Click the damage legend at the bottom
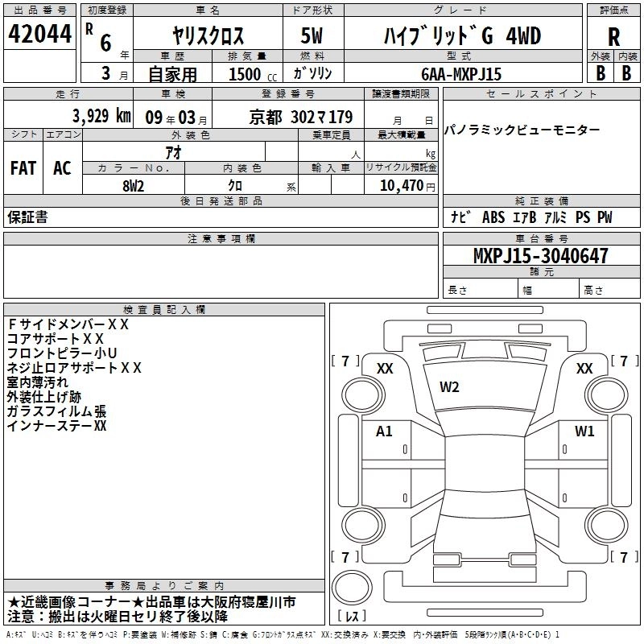 [x=283, y=635]
